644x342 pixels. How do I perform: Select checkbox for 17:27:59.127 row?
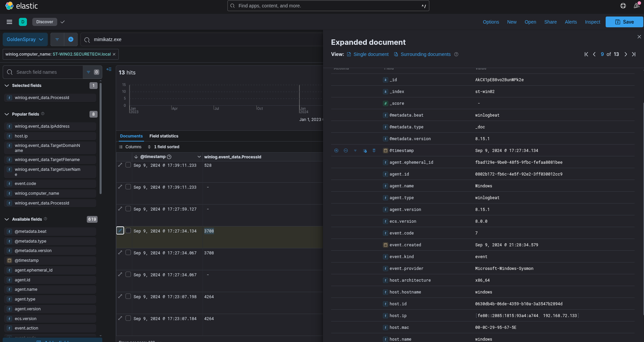coord(128,209)
